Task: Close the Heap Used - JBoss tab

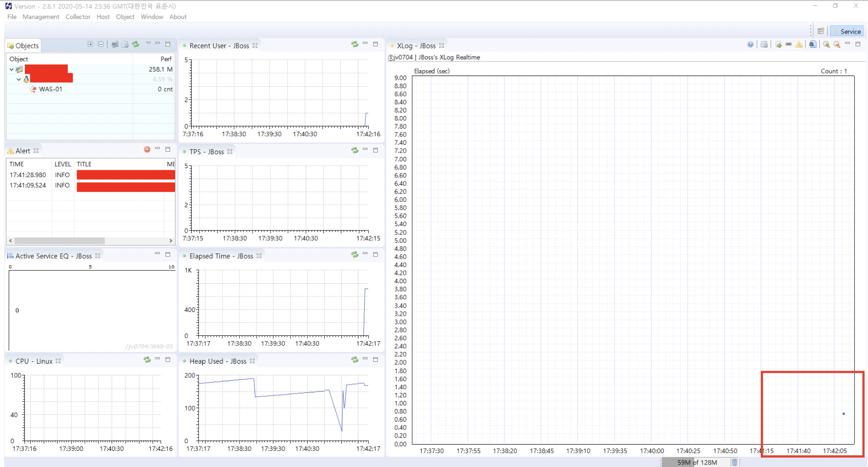Action: coord(252,361)
